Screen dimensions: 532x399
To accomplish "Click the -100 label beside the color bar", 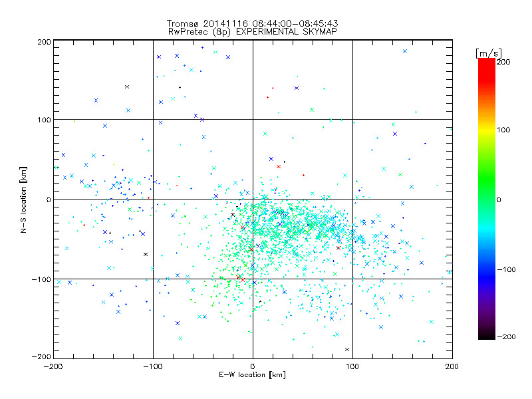I will click(x=506, y=269).
